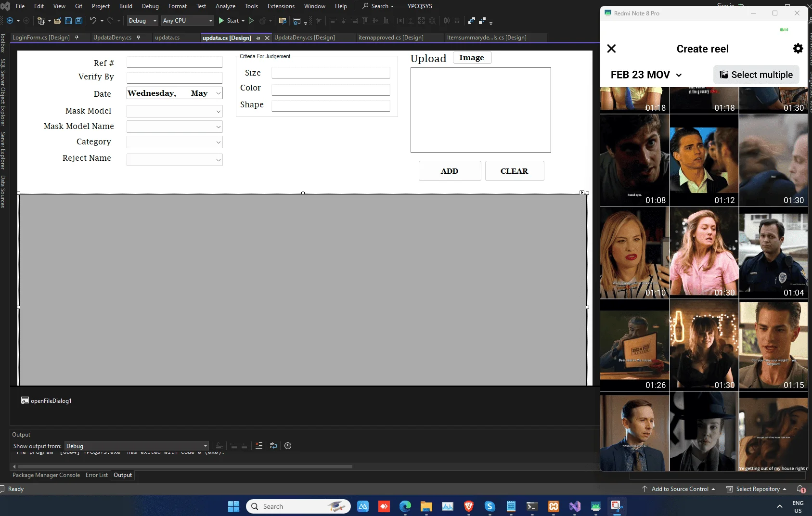Open the Extensions menu
The height and width of the screenshot is (516, 812).
pyautogui.click(x=281, y=6)
